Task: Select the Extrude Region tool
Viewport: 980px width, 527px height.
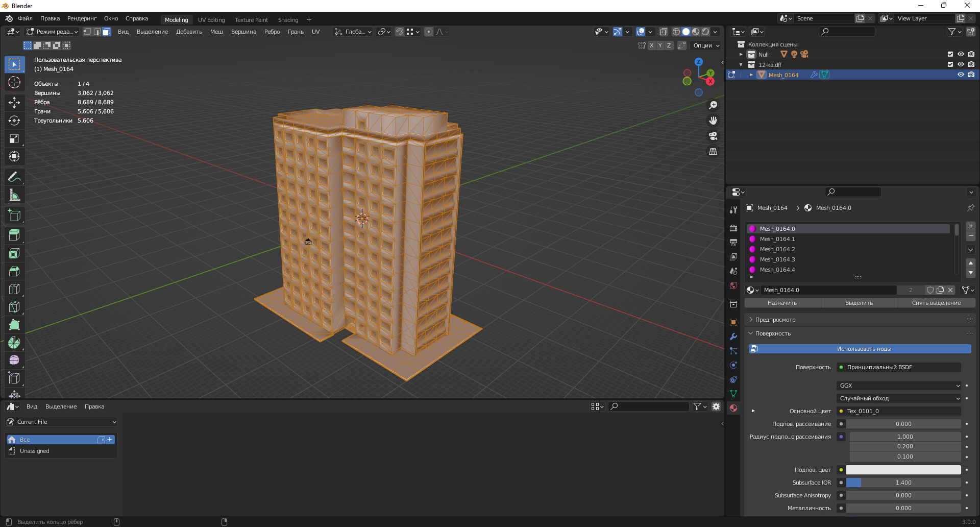Action: pos(14,235)
